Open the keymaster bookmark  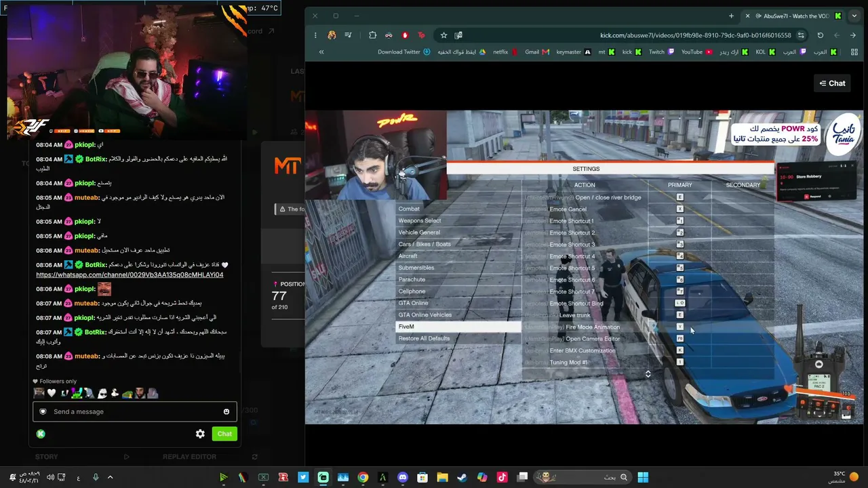click(x=573, y=52)
